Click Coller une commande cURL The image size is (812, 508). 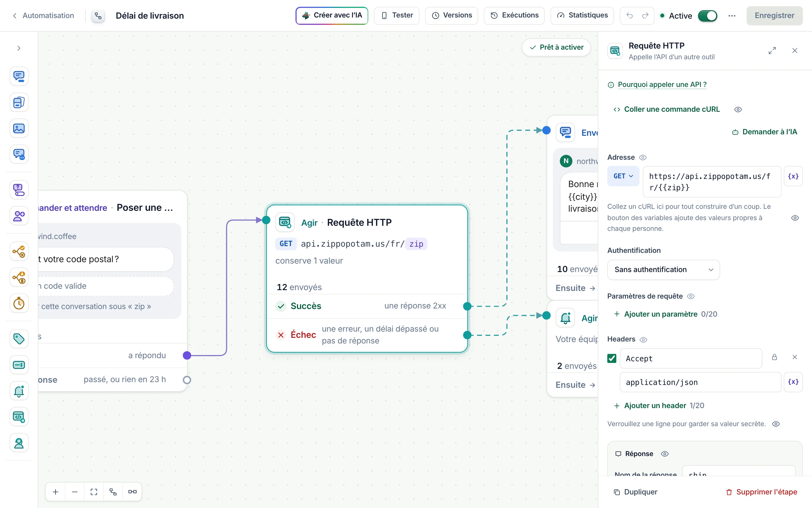667,110
